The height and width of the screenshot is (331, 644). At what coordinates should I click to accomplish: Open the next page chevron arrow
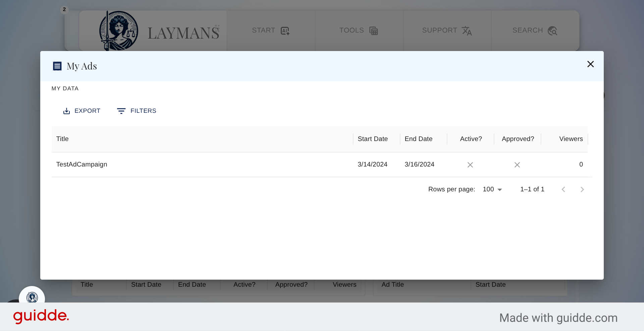click(582, 189)
